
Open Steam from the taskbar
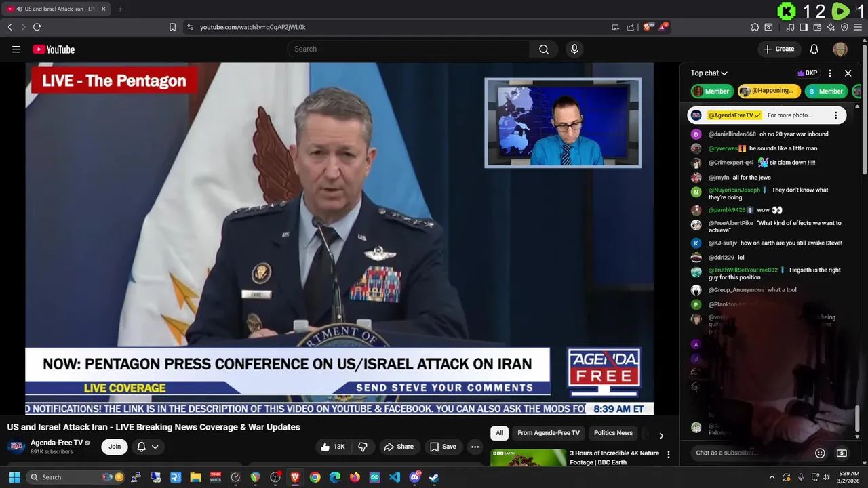tap(434, 477)
